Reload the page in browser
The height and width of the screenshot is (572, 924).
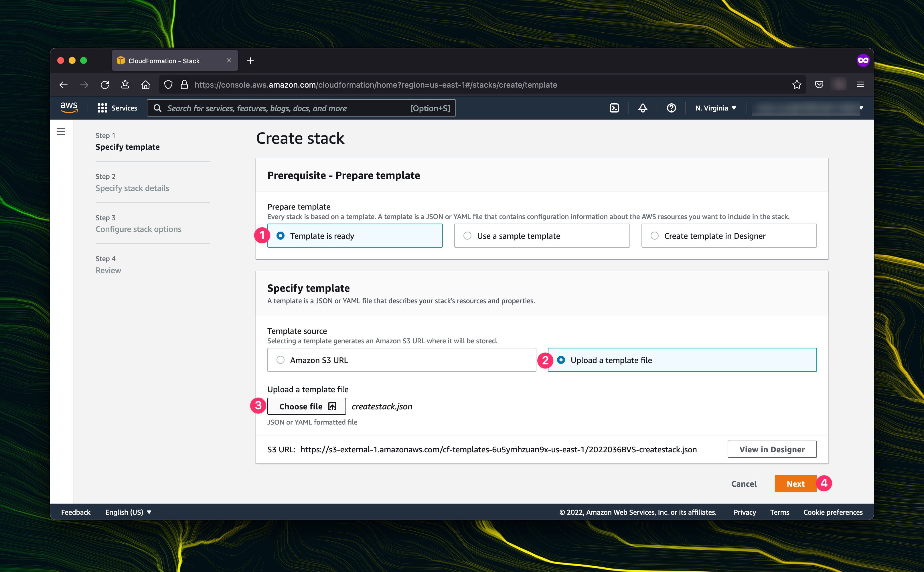pyautogui.click(x=105, y=85)
